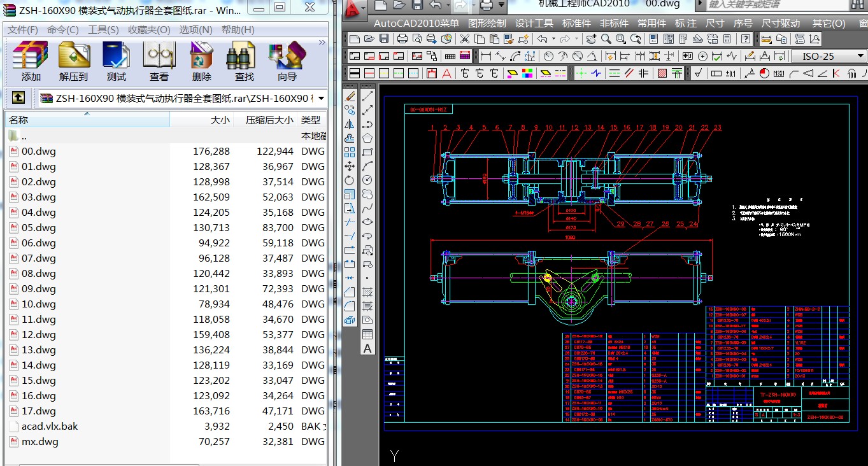Click the Undo arrow in quick access toolbar

[x=436, y=5]
